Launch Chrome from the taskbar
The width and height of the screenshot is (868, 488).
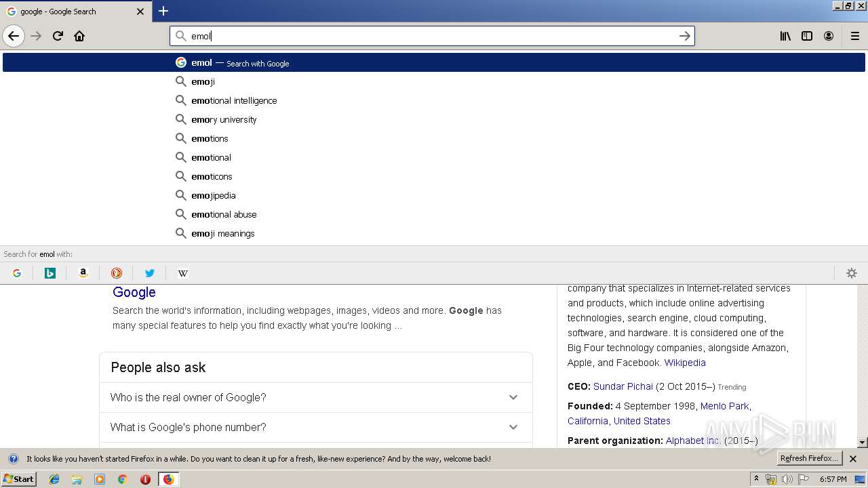[x=123, y=479]
